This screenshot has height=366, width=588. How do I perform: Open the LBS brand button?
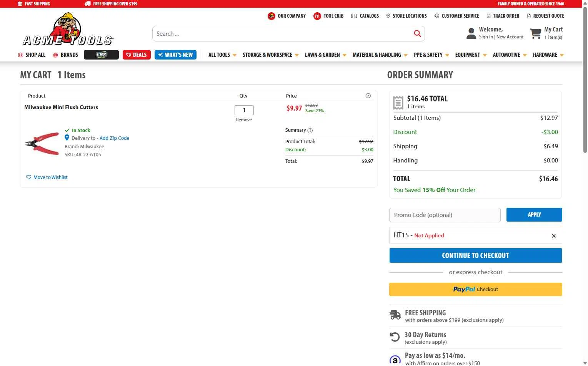[x=101, y=55]
